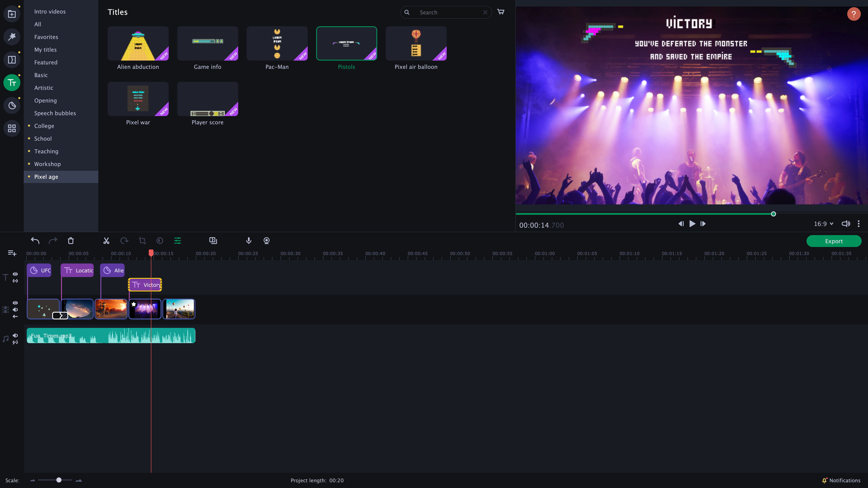Switch to the Pixel age category
The width and height of the screenshot is (868, 488).
(x=46, y=176)
